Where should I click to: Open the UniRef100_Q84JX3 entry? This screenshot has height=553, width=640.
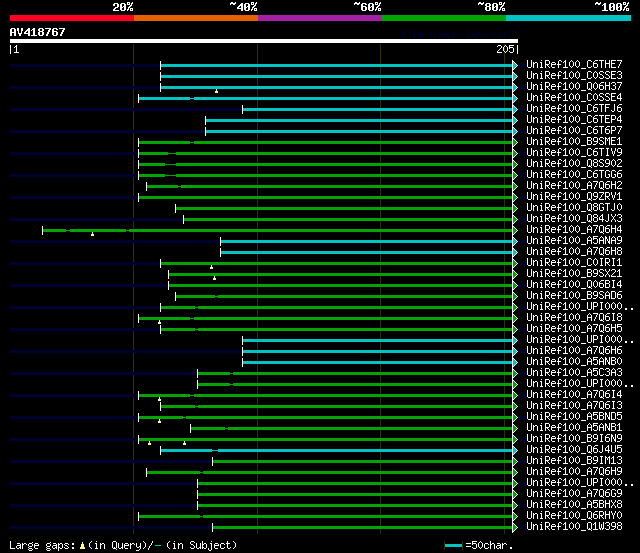point(574,219)
